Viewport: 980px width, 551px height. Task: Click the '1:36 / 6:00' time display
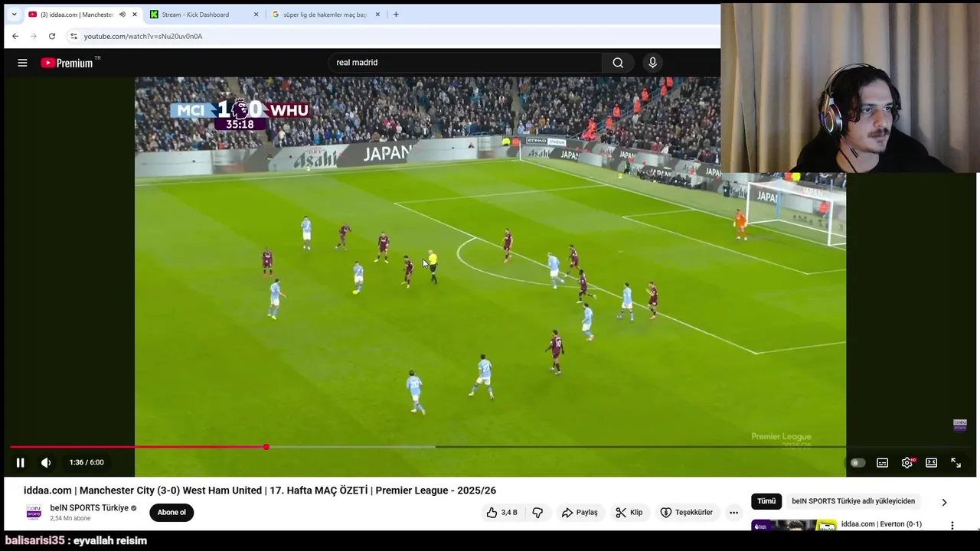coord(87,462)
